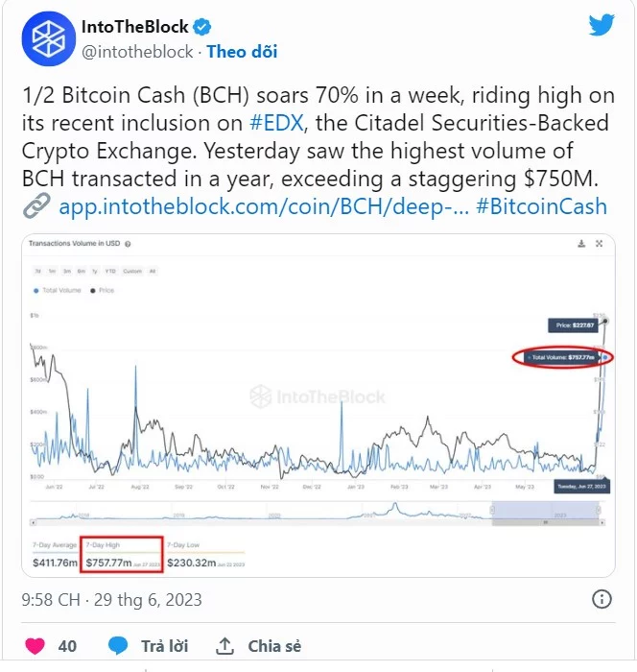Download the chart via download icon
This screenshot has height=672, width=637.
tap(581, 244)
